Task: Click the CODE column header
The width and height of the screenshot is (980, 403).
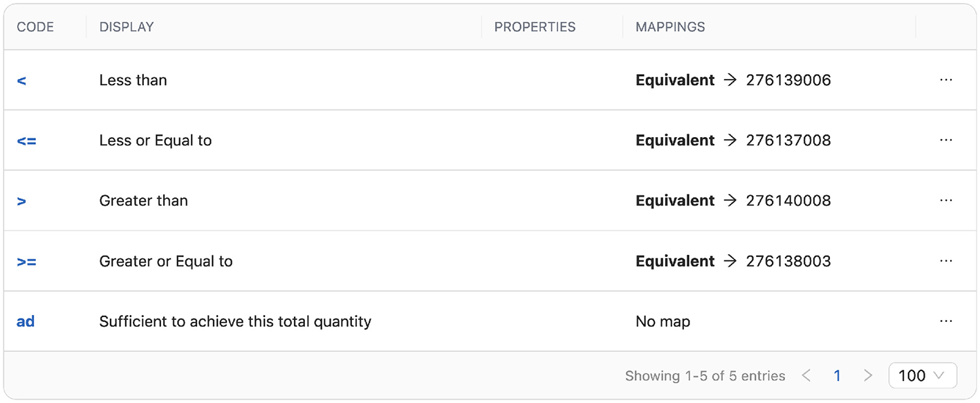Action: [35, 27]
